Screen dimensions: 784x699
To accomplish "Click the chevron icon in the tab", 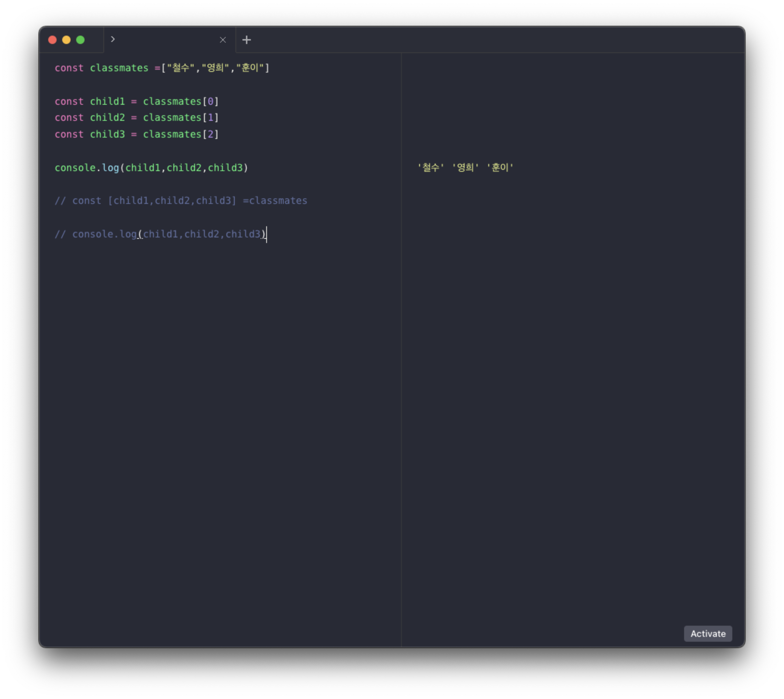I will pyautogui.click(x=112, y=39).
